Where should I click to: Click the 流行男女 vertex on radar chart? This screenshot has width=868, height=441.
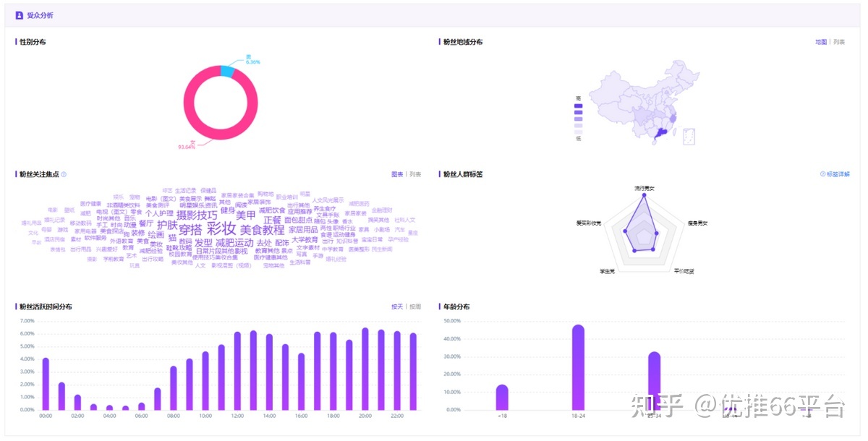[644, 196]
